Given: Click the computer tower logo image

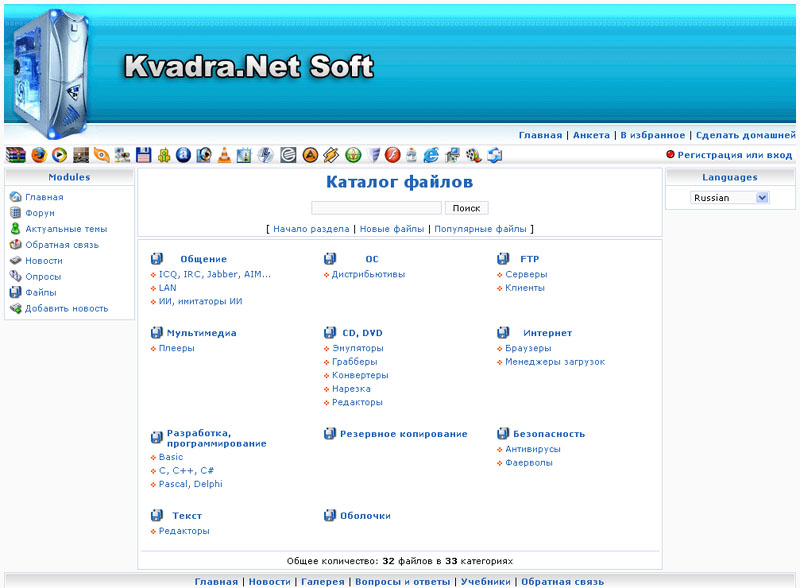Looking at the screenshot, I should (50, 74).
